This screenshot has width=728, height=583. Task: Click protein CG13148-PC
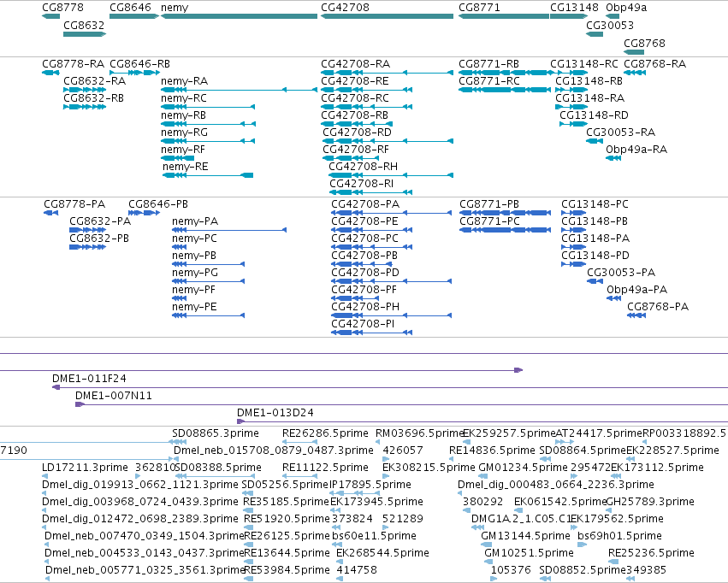pos(574,213)
